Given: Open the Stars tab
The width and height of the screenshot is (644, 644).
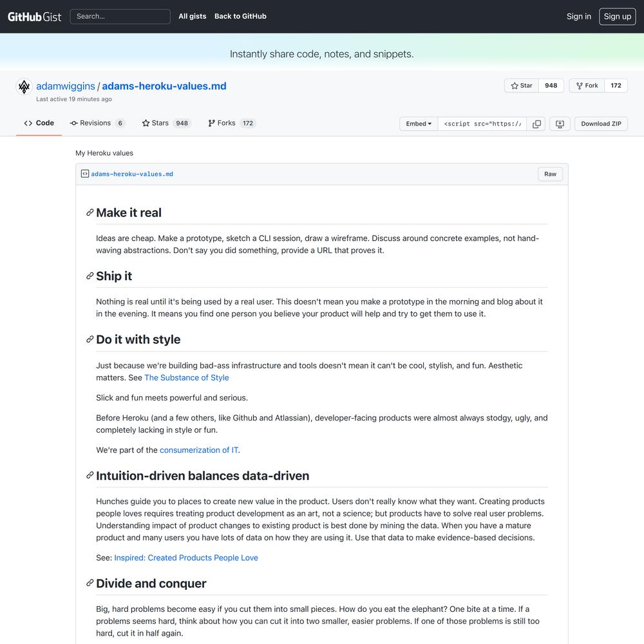Looking at the screenshot, I should (x=166, y=123).
